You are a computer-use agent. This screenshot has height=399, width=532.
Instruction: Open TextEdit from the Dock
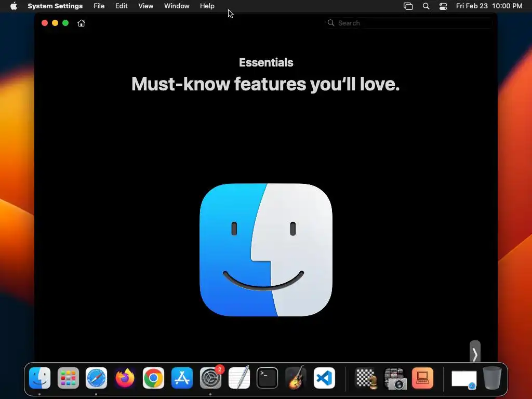(x=239, y=378)
